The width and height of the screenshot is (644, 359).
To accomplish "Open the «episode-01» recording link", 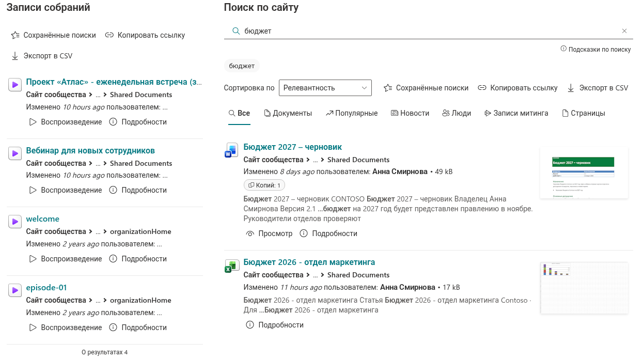I will click(46, 288).
